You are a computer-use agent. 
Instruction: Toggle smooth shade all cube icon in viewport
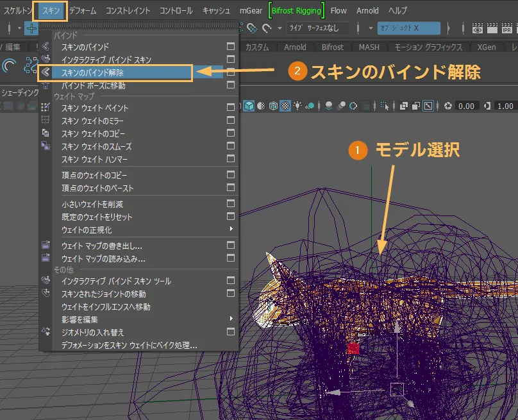click(249, 106)
